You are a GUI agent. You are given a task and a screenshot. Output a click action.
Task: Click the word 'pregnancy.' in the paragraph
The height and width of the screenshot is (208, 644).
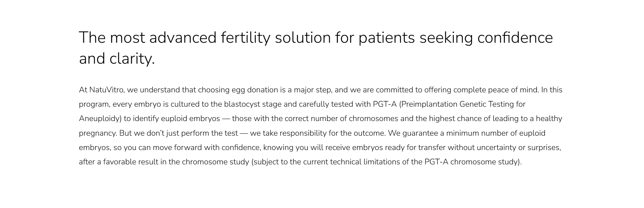98,133
